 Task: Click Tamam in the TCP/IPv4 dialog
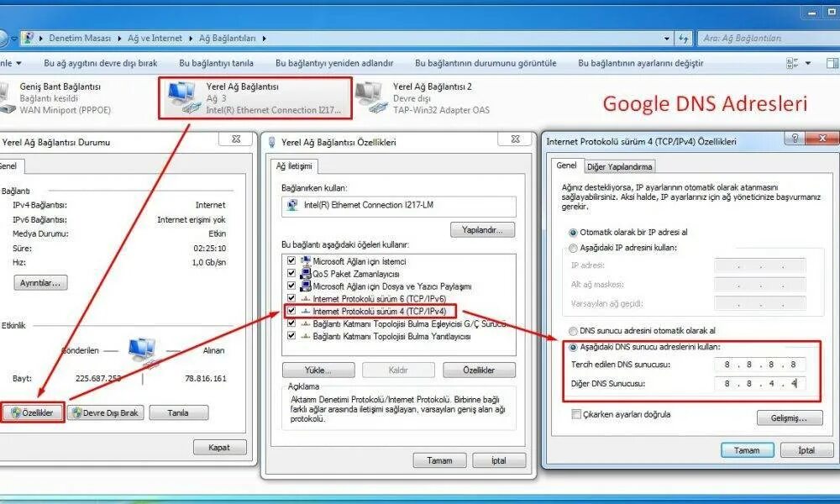click(747, 450)
